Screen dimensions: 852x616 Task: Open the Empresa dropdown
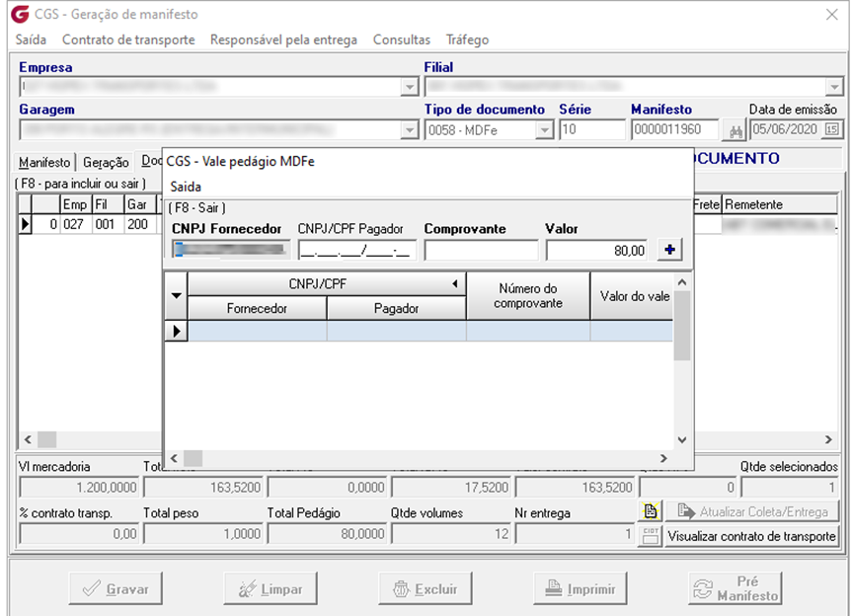click(409, 87)
